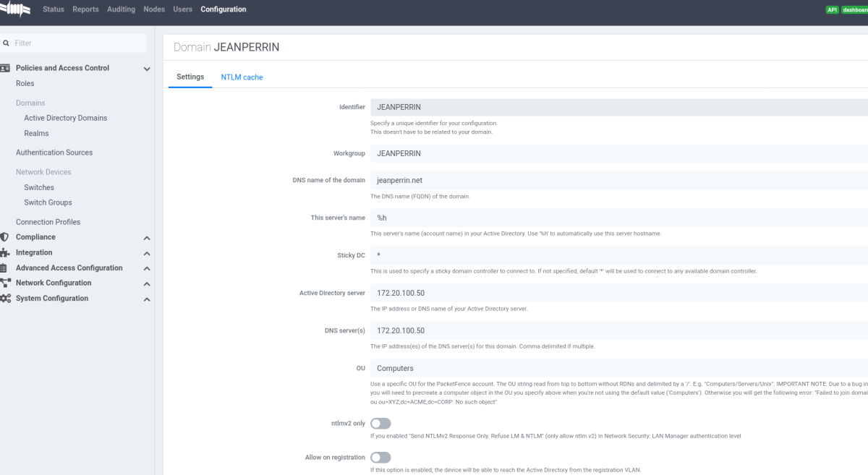Expand Advanced Access Configuration chevron
This screenshot has width=868, height=475.
[147, 268]
